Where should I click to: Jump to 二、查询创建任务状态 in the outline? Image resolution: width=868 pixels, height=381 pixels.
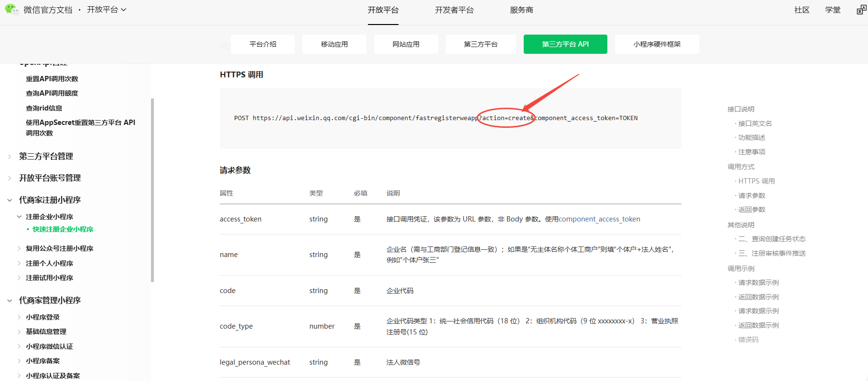pos(772,239)
